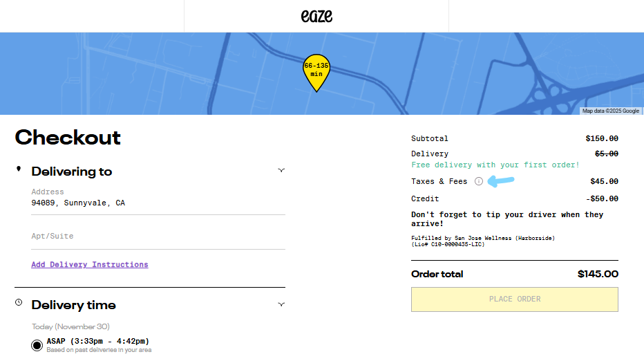Screen dimensions: 644x361
Task: Select the ASAP delivery radio button
Action: pos(37,345)
